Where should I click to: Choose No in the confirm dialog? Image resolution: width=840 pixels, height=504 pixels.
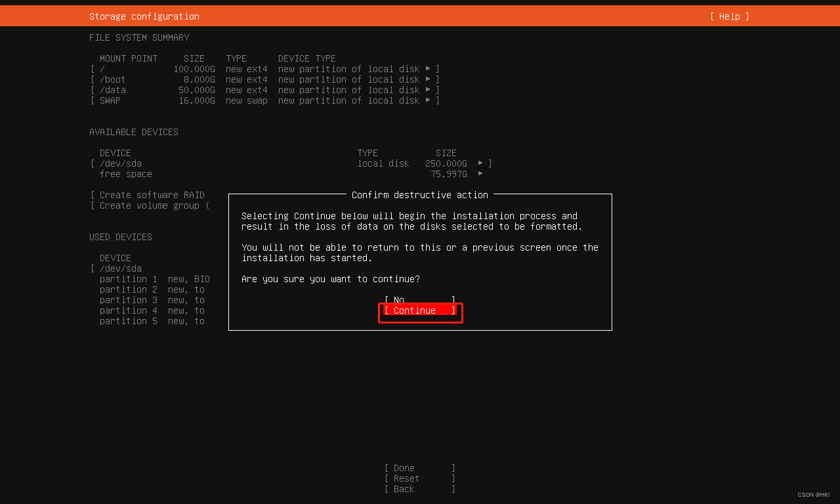[420, 300]
